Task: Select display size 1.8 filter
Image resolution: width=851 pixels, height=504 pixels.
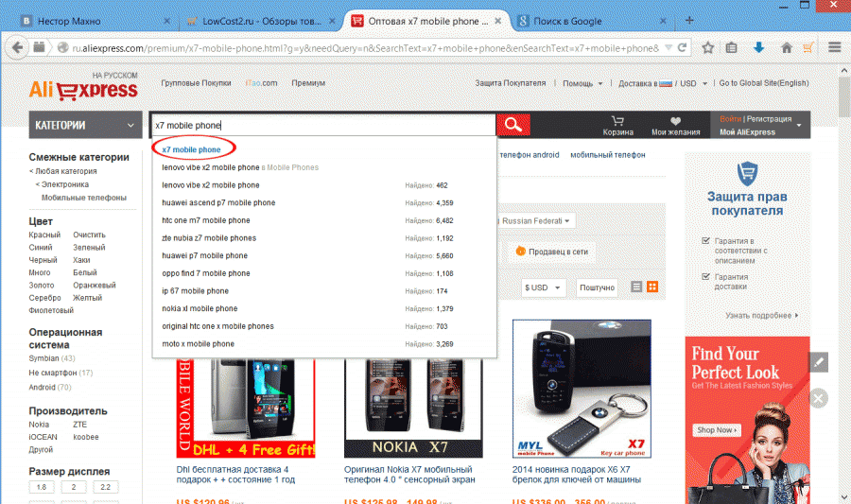Action: [42, 487]
